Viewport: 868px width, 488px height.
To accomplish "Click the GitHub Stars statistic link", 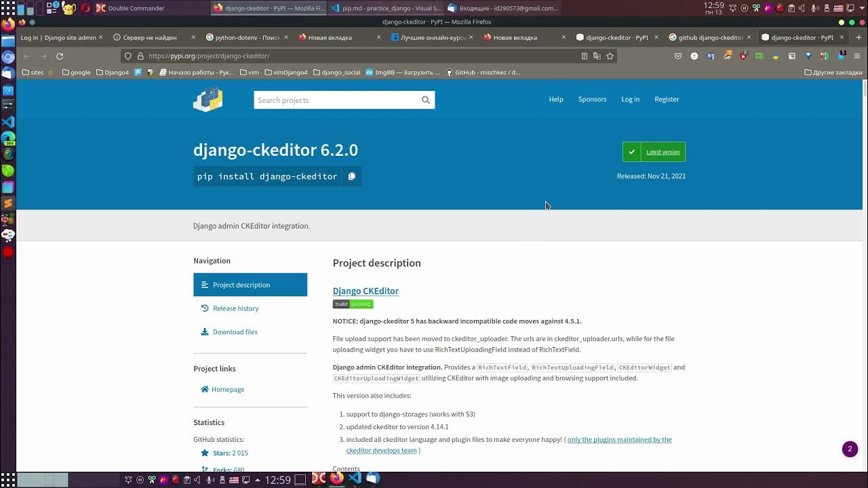I will [224, 453].
